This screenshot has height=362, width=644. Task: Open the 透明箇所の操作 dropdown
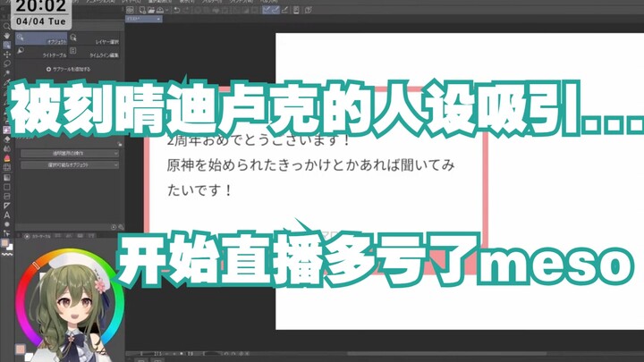coord(70,153)
